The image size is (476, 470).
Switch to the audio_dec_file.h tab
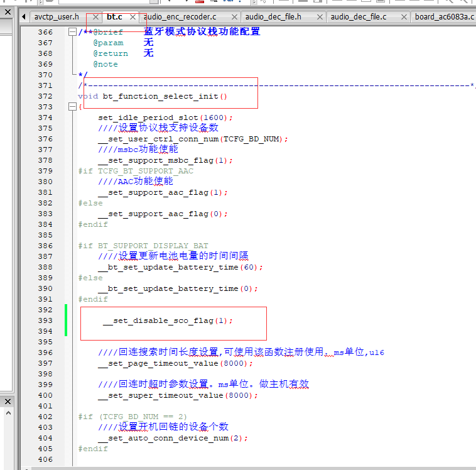coord(273,17)
